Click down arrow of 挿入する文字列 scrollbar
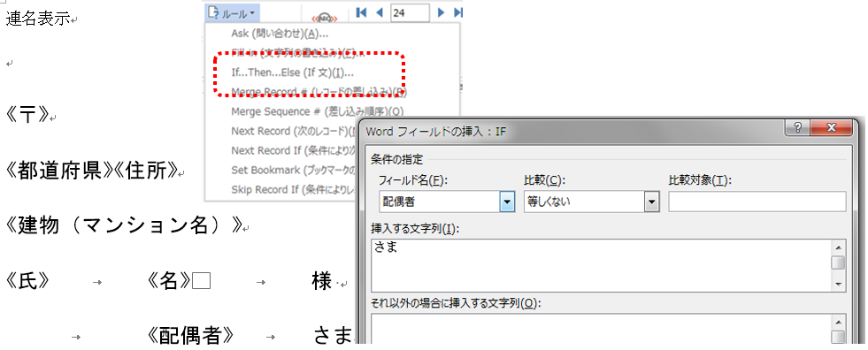Viewport: 868px width, 350px height. (x=839, y=285)
